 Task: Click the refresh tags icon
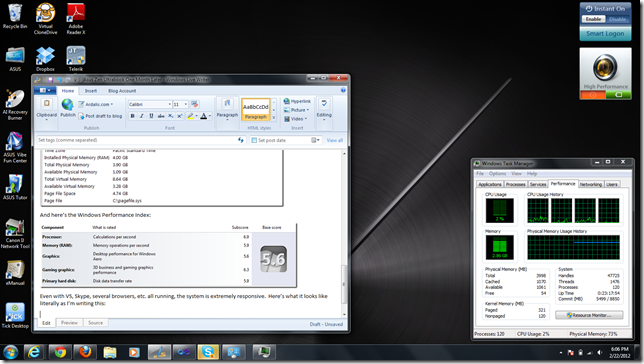pyautogui.click(x=241, y=140)
